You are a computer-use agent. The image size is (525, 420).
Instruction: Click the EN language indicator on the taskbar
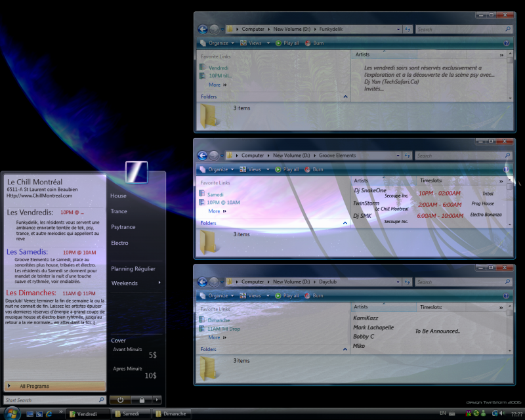[x=442, y=413]
